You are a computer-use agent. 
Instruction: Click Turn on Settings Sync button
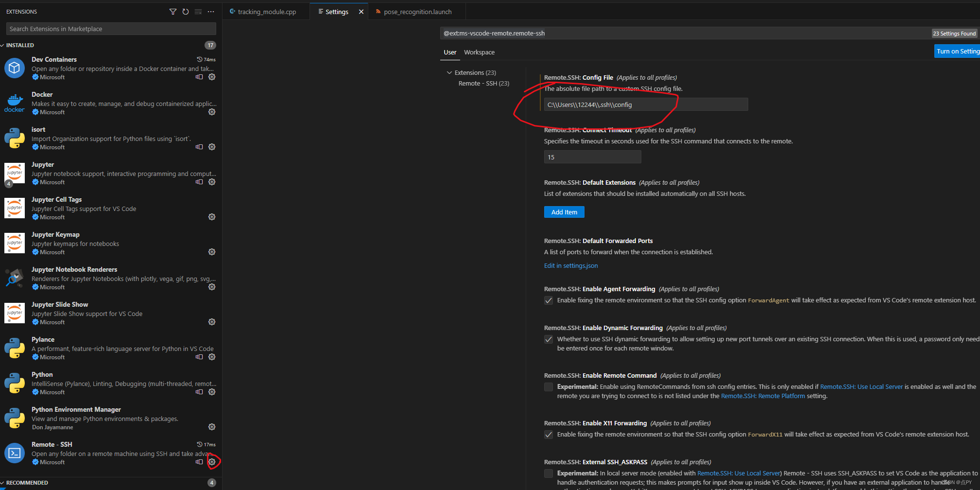(957, 51)
